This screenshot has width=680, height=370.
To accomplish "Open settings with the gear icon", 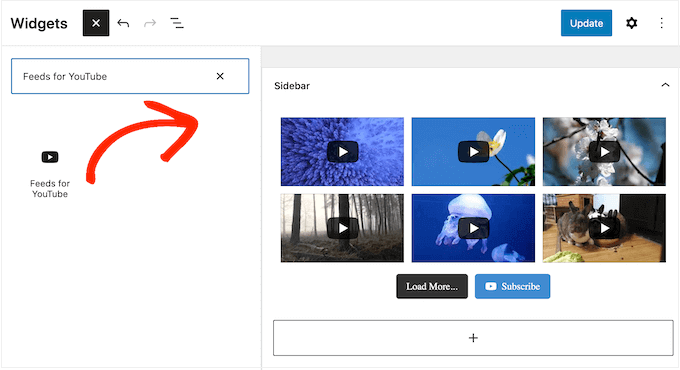I will click(x=631, y=23).
